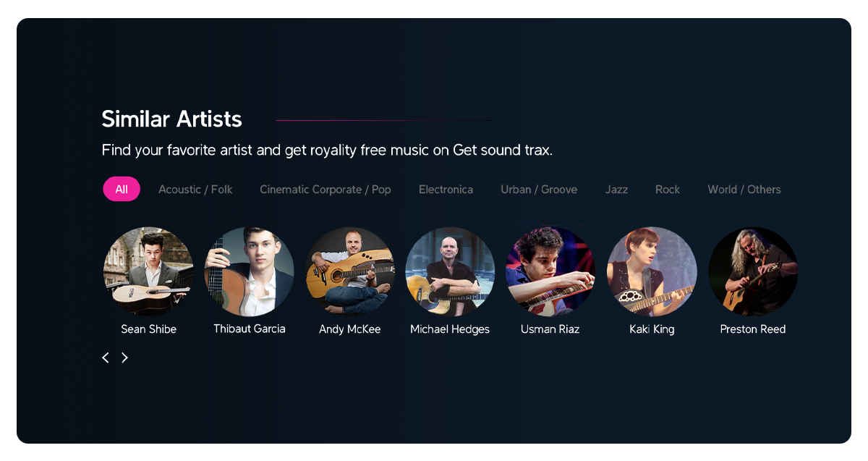Click the Similar Artists section heading

171,119
